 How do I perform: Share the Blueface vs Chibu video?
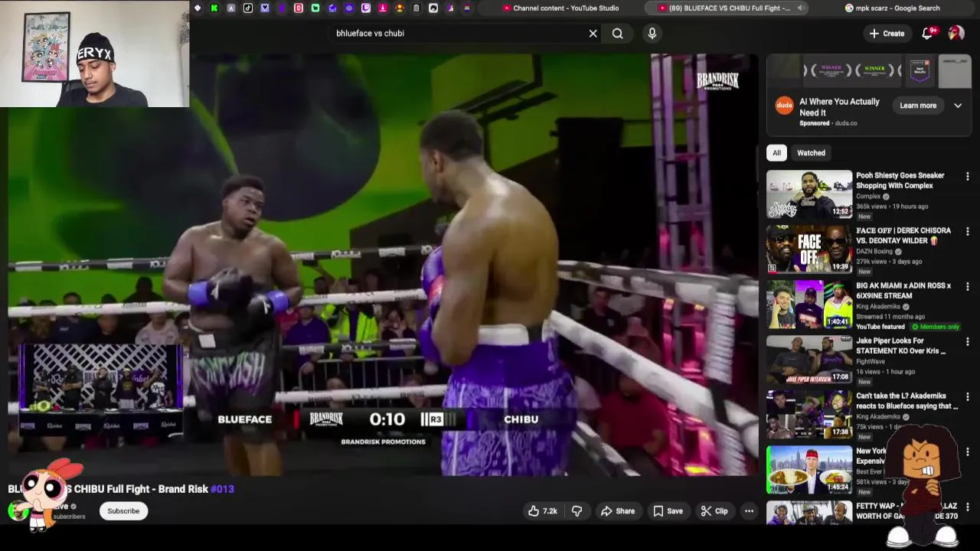coord(618,511)
